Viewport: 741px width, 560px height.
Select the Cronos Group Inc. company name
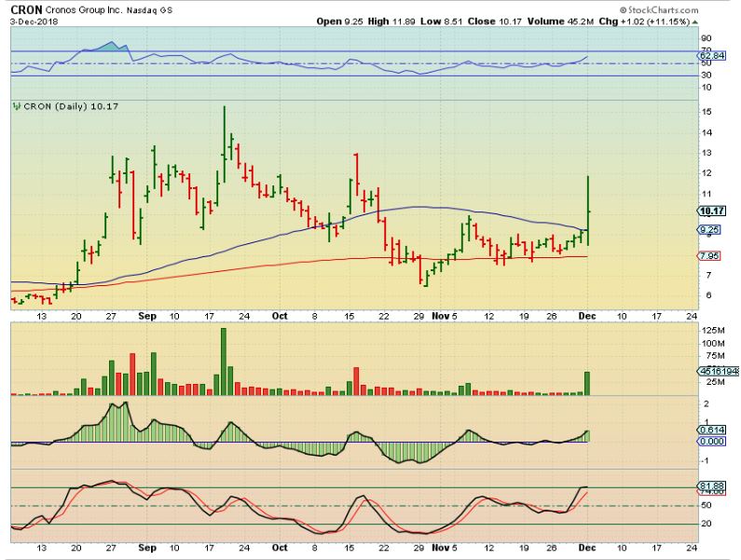coord(83,10)
